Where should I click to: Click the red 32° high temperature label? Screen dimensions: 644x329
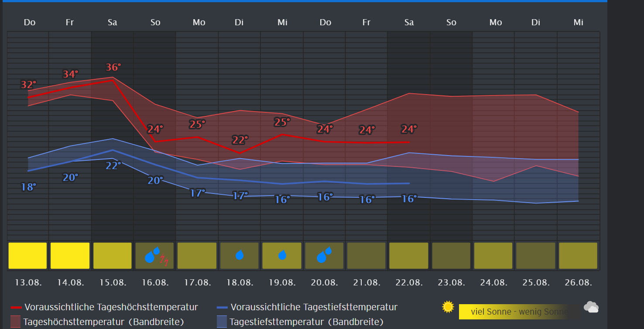pyautogui.click(x=29, y=85)
